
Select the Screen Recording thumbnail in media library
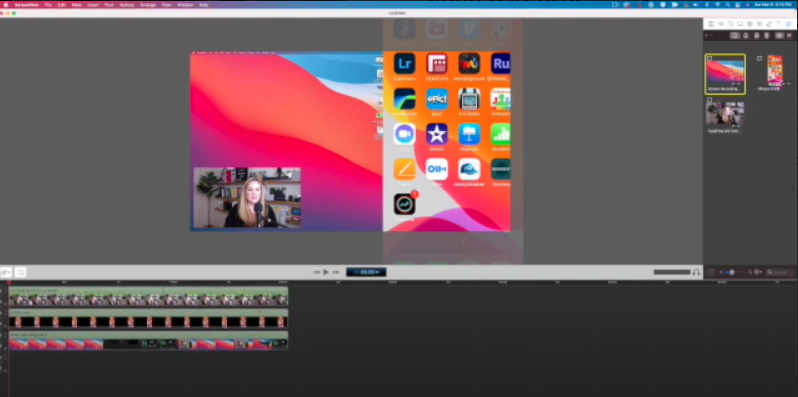pos(725,73)
